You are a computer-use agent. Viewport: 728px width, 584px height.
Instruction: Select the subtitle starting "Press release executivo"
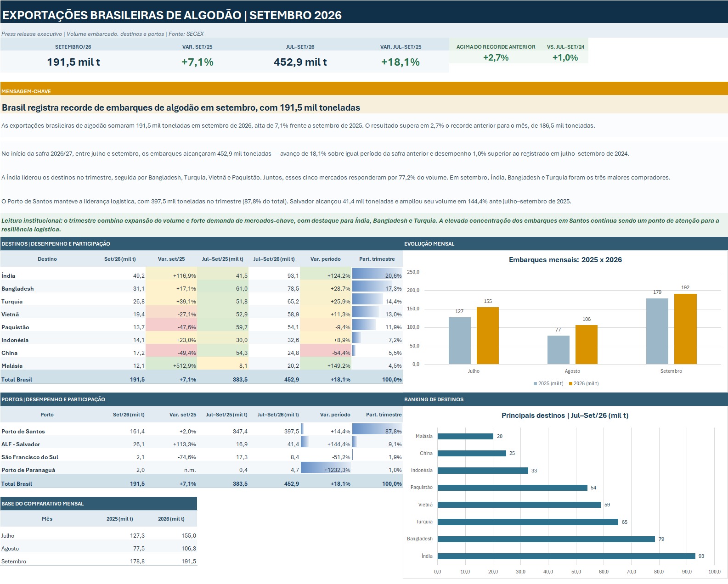tap(102, 34)
